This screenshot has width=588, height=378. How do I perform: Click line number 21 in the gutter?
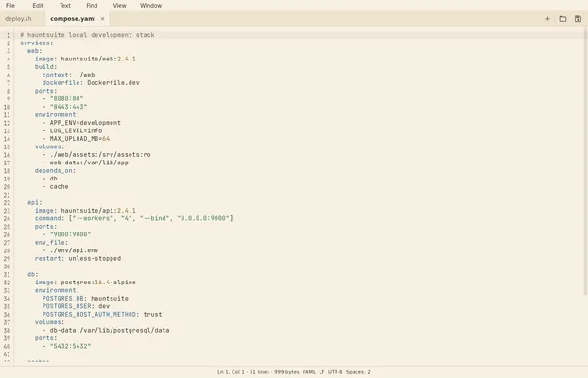7,195
